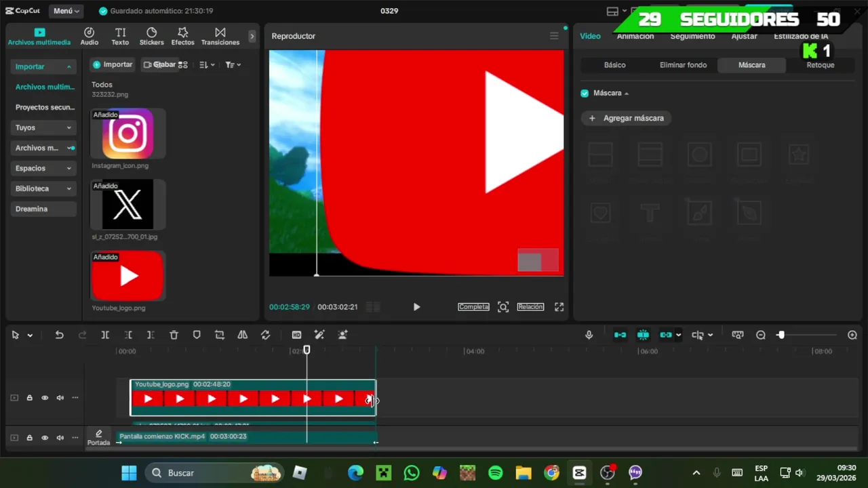Start voice recording with microphone icon
868x488 pixels.
point(589,335)
